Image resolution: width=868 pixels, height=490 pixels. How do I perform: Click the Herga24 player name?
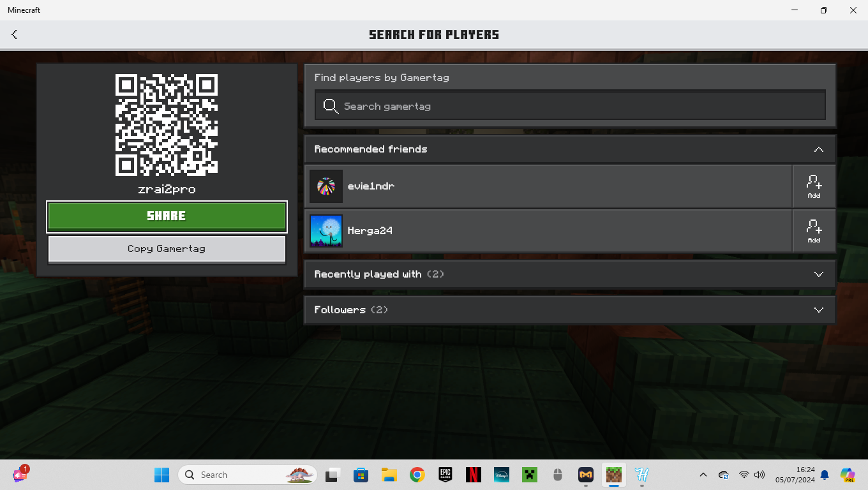pyautogui.click(x=370, y=231)
